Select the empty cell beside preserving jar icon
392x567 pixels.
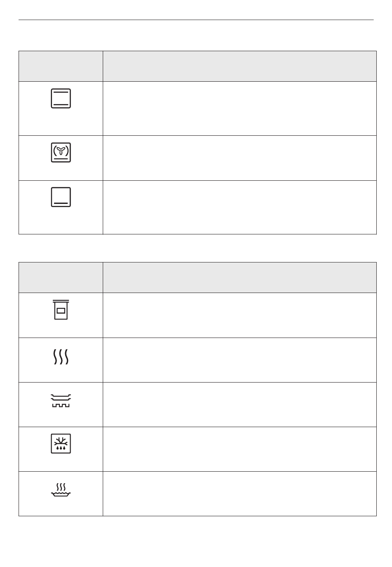240,315
